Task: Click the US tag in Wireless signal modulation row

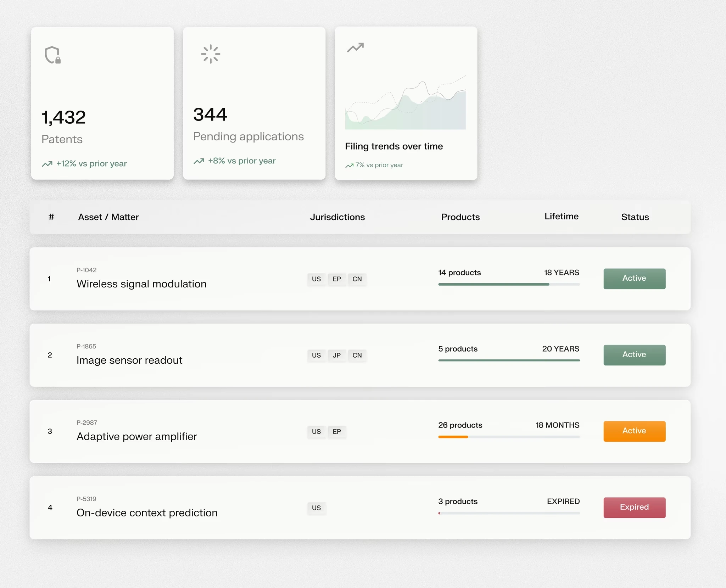Action: click(x=316, y=279)
